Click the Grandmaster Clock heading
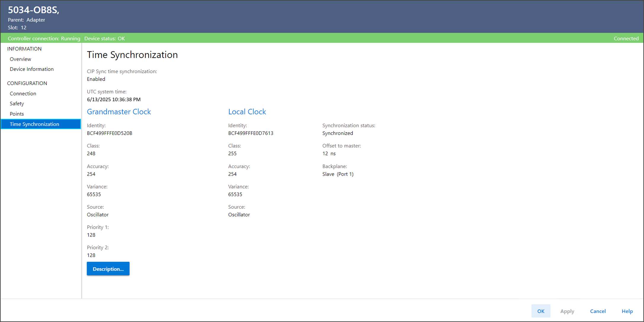 coord(119,112)
